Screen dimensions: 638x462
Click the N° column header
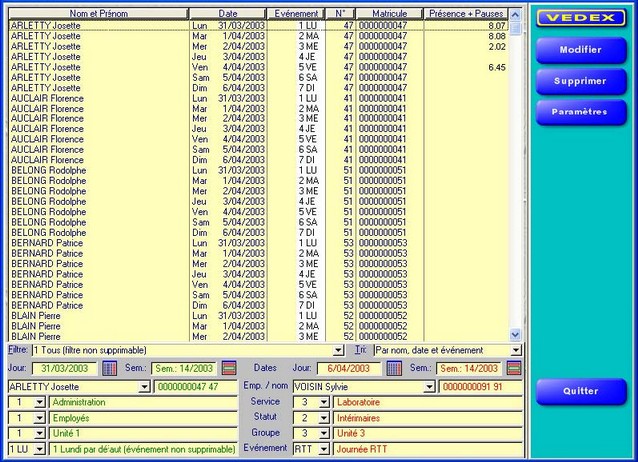click(x=341, y=14)
